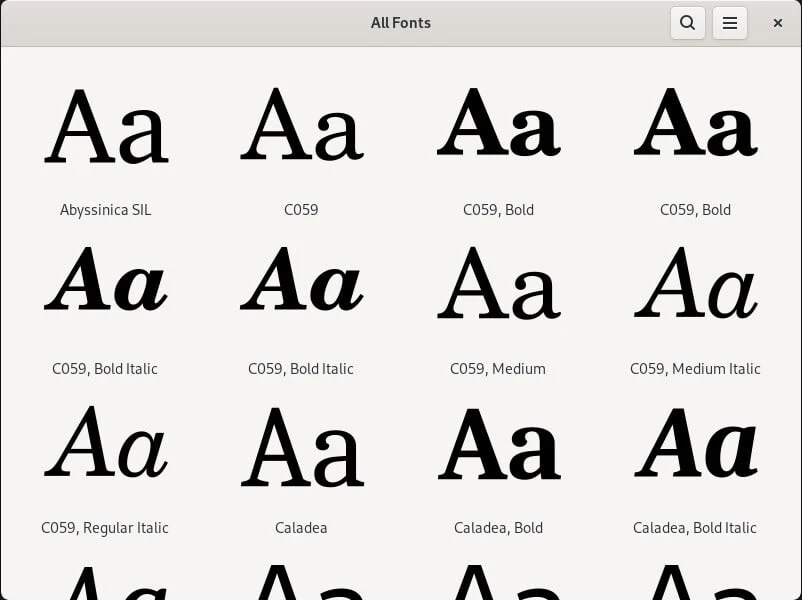
Task: Open the cut-off font beneath Caladea, Bold Italic
Action: pyautogui.click(x=695, y=582)
